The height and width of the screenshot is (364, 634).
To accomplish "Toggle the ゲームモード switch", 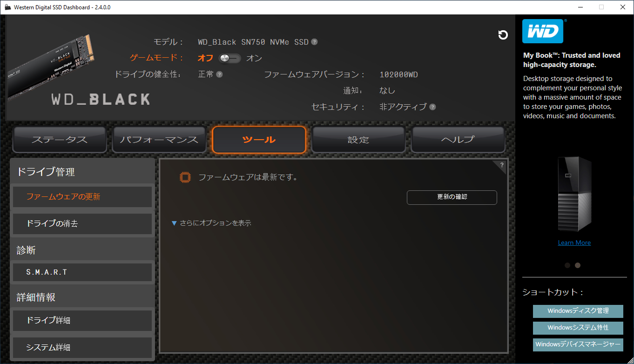I will (229, 58).
